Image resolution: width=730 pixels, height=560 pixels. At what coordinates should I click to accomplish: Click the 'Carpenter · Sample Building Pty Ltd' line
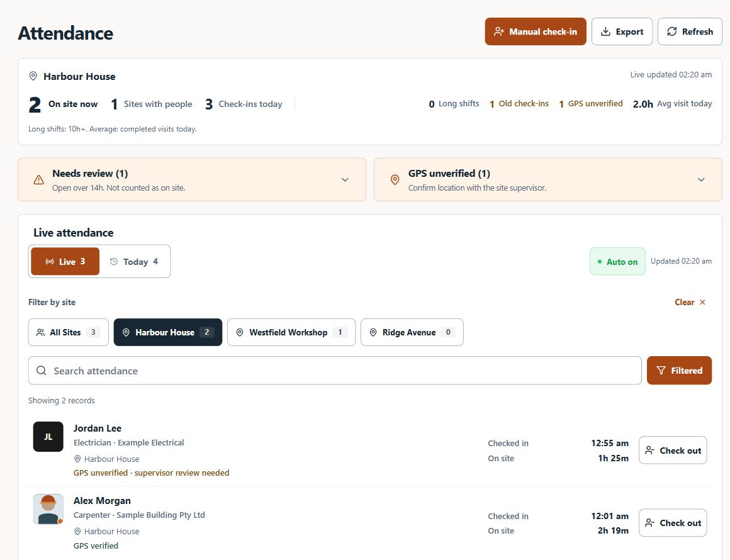tap(139, 515)
